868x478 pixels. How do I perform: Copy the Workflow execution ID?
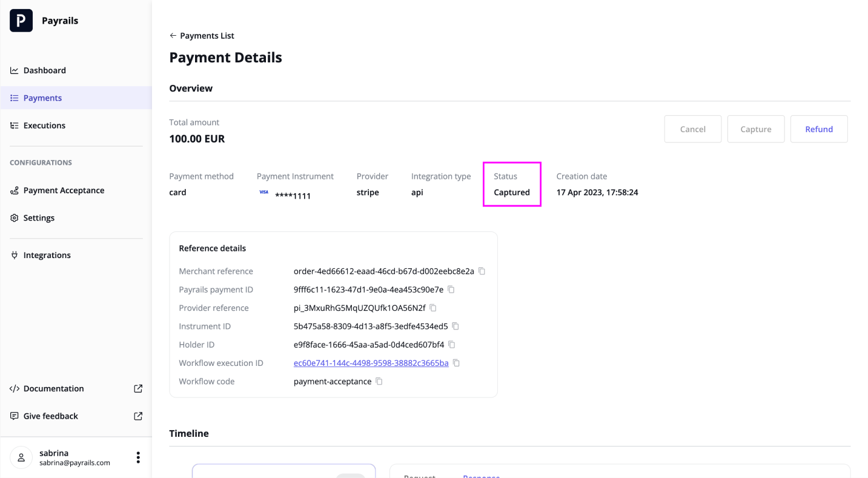click(x=457, y=363)
